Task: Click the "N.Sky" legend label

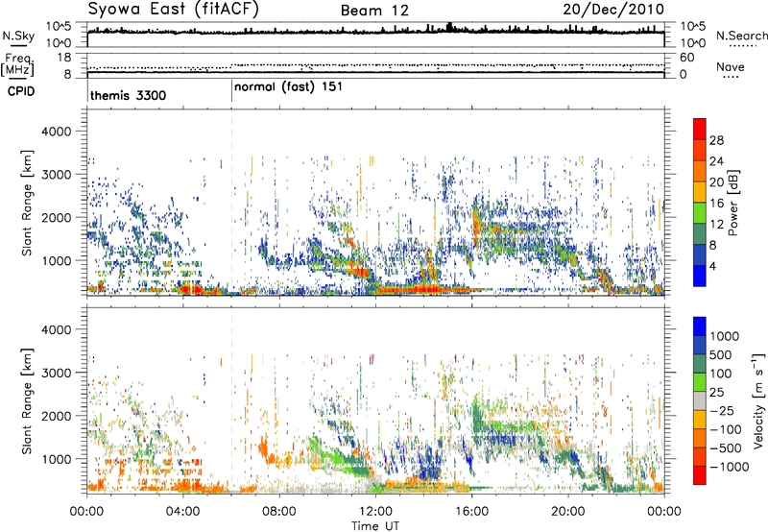Action: (x=18, y=36)
